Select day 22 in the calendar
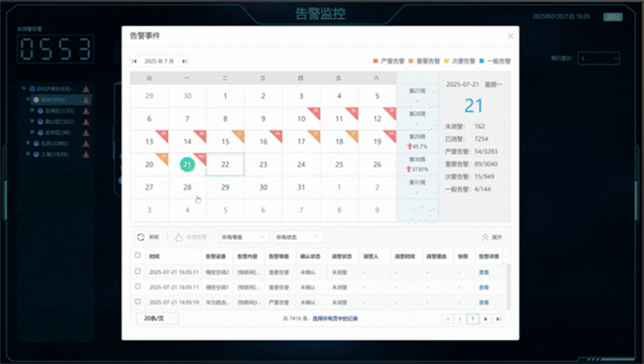Screen dimensions: 644x364 pos(225,165)
